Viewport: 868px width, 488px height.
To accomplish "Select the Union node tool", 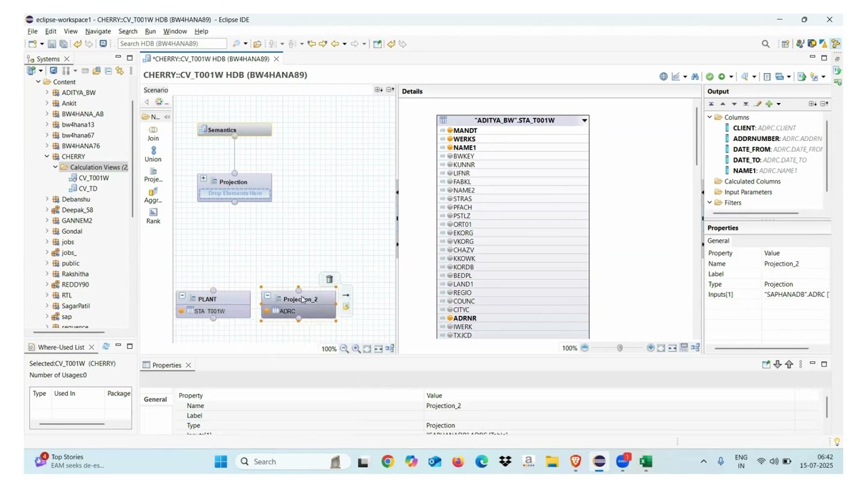I will (153, 155).
